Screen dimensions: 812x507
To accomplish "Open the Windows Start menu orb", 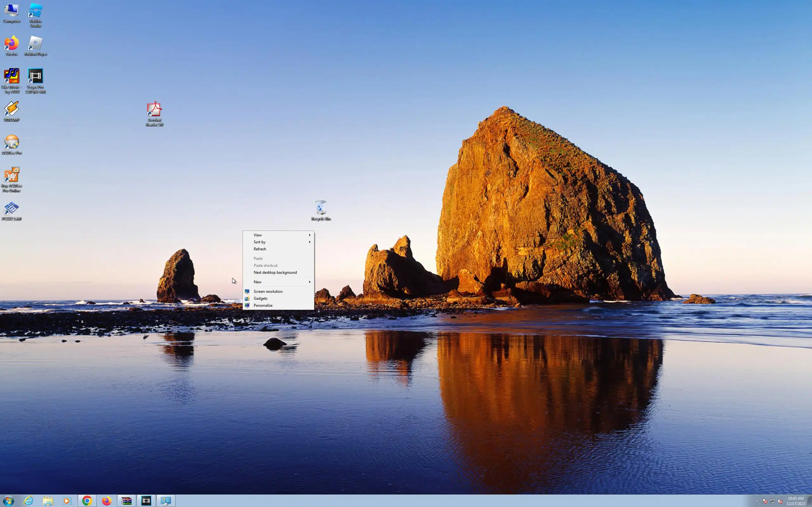I will (8, 501).
